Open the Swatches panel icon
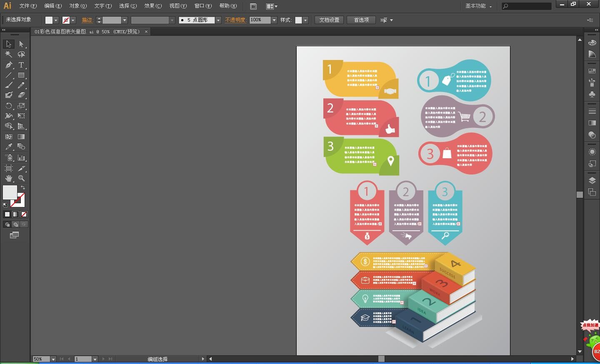The height and width of the screenshot is (364, 600). click(592, 71)
